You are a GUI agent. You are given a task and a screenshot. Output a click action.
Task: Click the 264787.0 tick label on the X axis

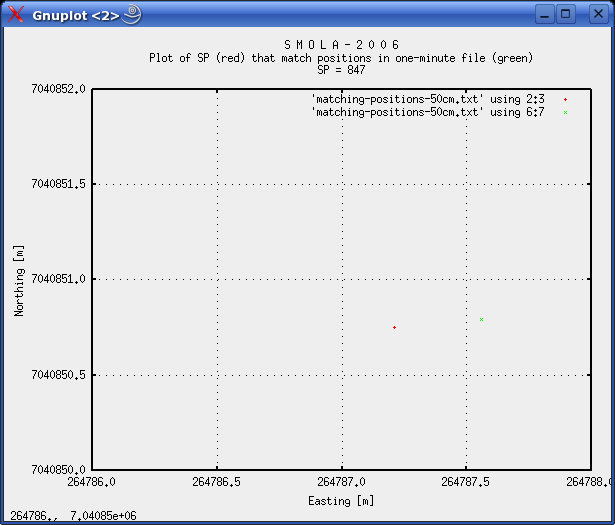[x=343, y=481]
